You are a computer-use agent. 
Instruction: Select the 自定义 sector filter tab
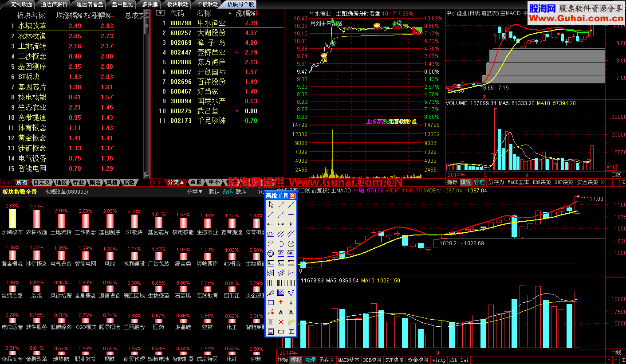pos(42,182)
